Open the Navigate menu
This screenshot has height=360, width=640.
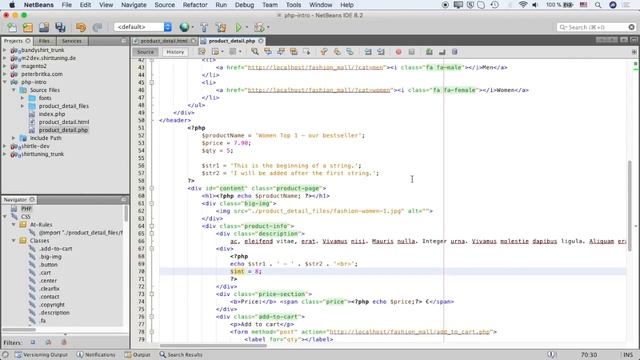click(x=134, y=5)
